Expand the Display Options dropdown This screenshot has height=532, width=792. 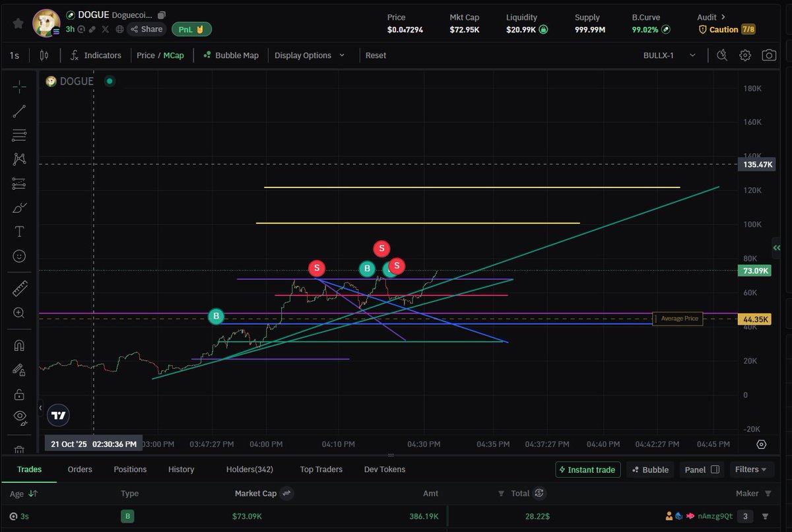point(310,55)
